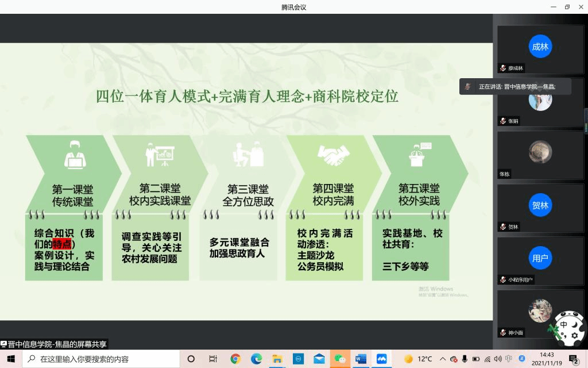Open the Windows Start menu
588x368 pixels.
coord(10,359)
